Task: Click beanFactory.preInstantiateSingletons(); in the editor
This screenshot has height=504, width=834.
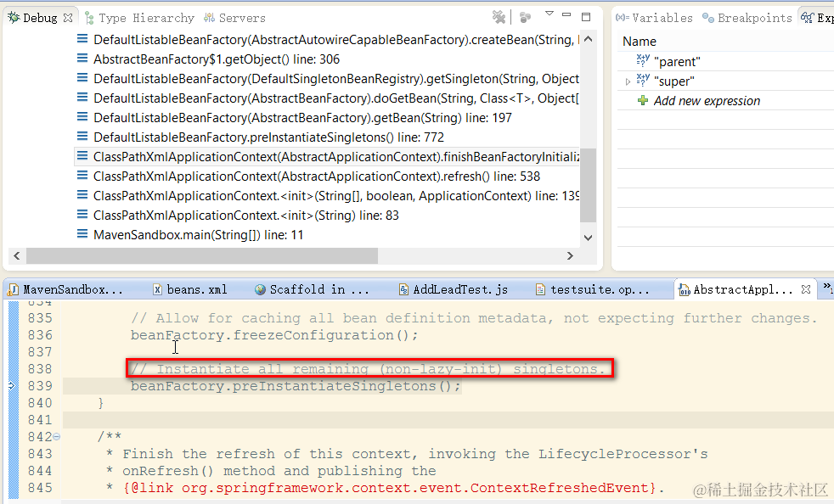Action: tap(296, 386)
